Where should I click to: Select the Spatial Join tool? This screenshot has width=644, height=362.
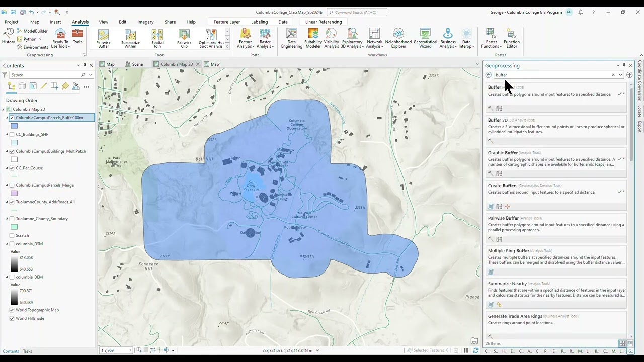tap(157, 39)
